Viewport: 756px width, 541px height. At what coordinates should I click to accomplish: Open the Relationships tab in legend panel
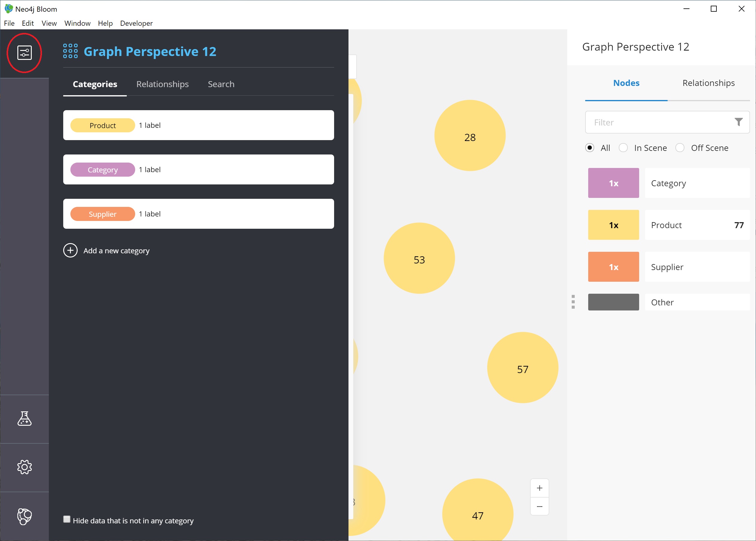tap(708, 83)
